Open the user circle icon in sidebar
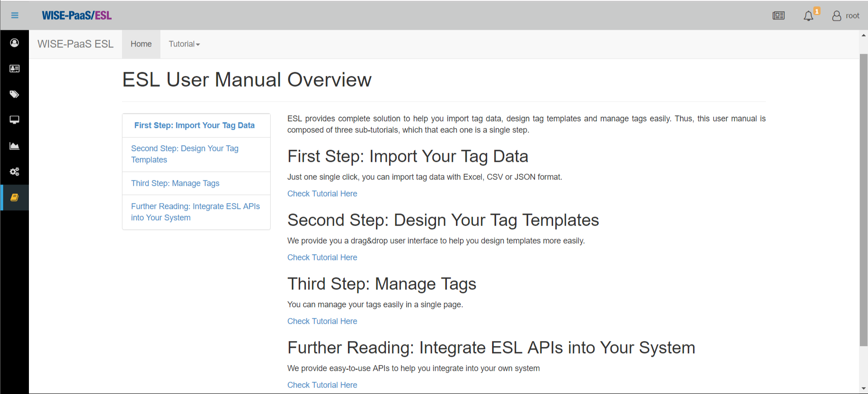The width and height of the screenshot is (868, 394). [x=14, y=43]
